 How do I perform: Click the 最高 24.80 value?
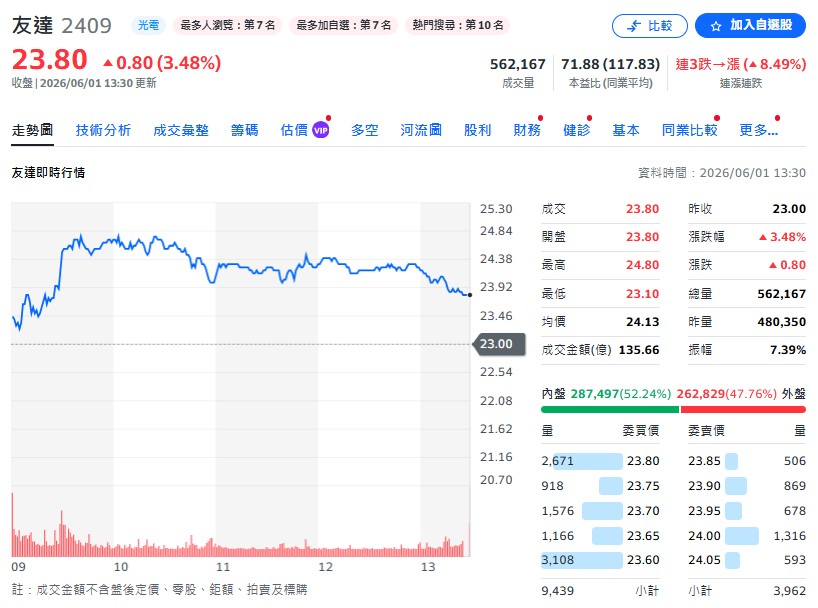coord(643,265)
